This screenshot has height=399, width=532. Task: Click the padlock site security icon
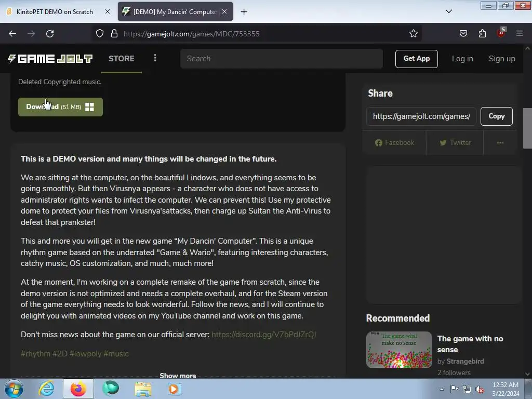(x=114, y=34)
